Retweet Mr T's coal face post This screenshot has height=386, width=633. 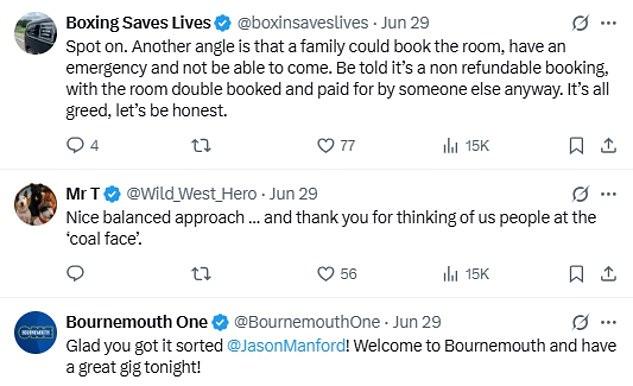coord(201,274)
